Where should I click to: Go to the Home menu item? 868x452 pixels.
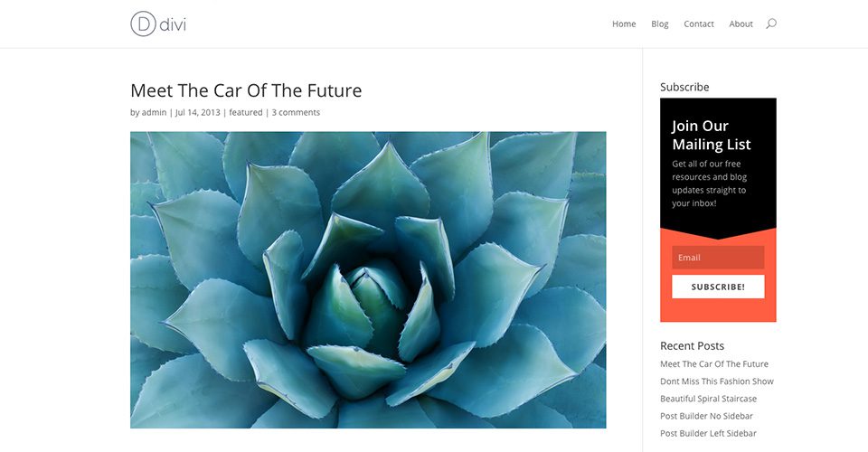624,24
